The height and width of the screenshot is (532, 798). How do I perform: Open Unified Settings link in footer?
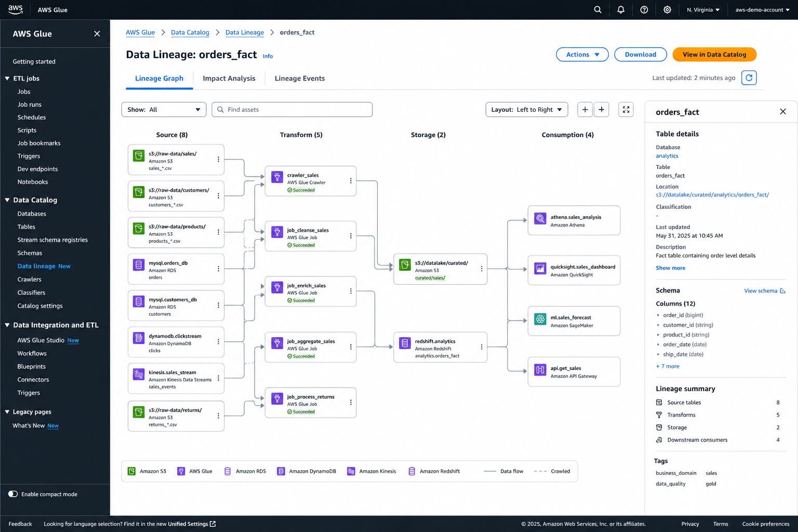click(191, 524)
